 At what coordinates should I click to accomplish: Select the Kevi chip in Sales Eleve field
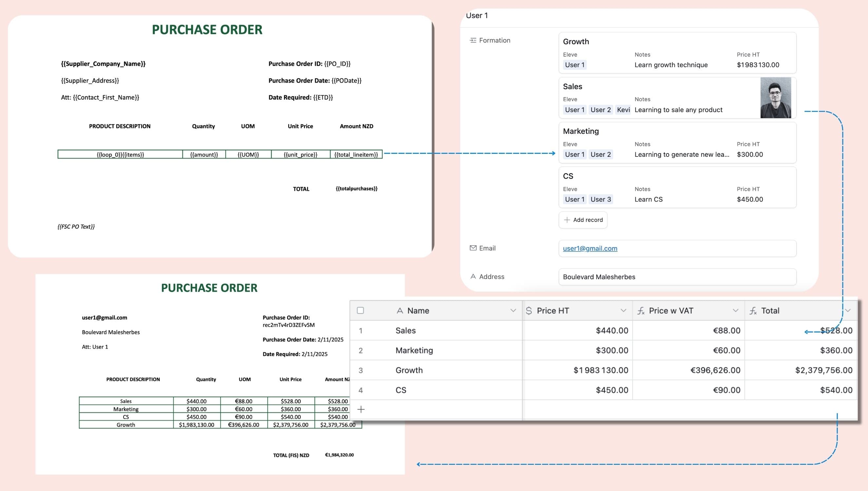[x=623, y=110]
